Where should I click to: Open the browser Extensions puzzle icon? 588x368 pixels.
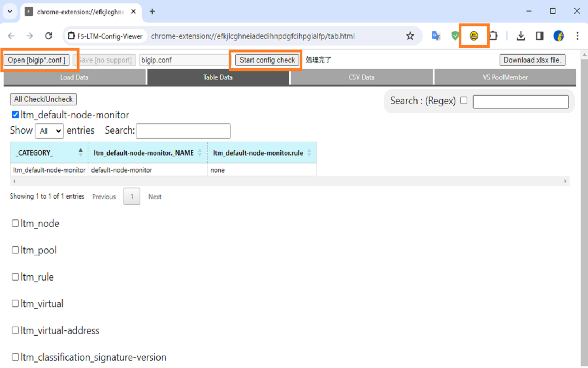point(492,35)
